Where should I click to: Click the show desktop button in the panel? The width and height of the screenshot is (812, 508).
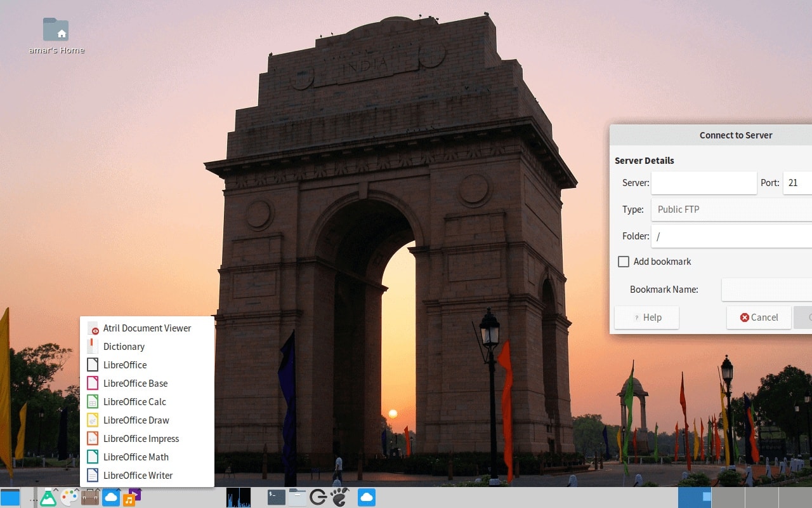(10, 497)
